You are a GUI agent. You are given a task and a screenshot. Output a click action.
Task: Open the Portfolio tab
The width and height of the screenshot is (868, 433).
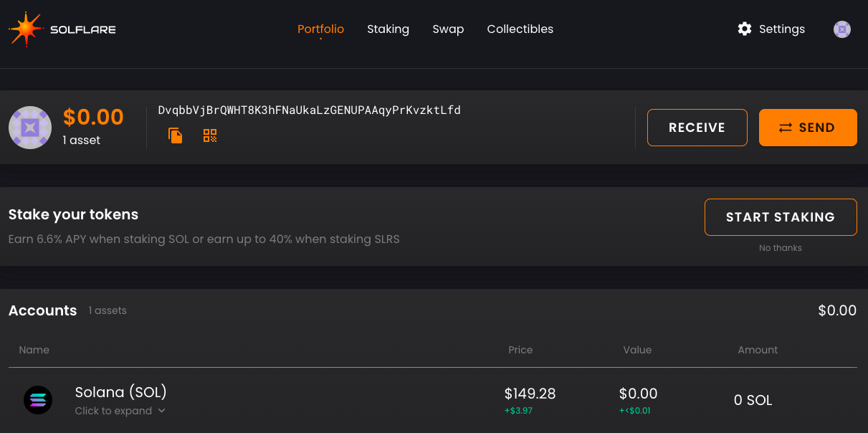[320, 29]
